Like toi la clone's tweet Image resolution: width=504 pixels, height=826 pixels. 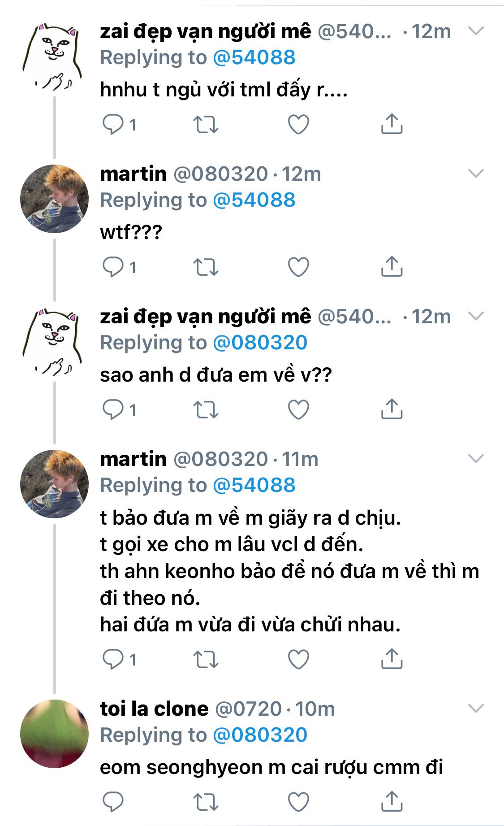click(298, 802)
